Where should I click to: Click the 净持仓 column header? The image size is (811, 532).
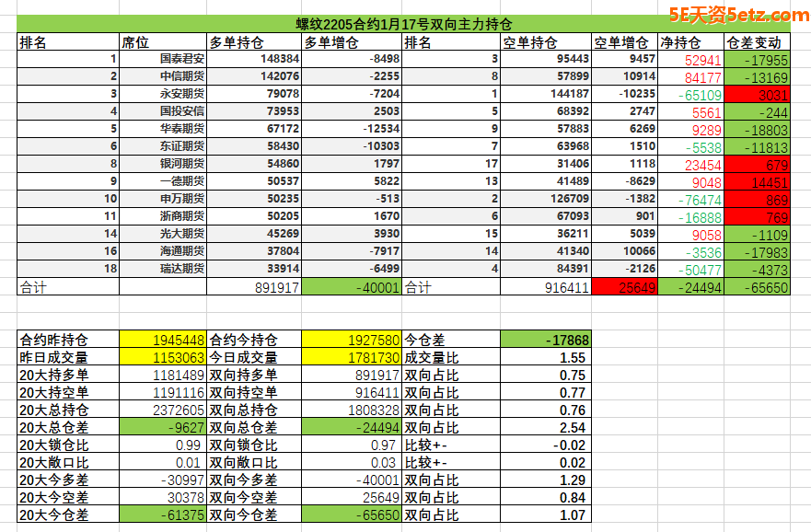pyautogui.click(x=690, y=42)
